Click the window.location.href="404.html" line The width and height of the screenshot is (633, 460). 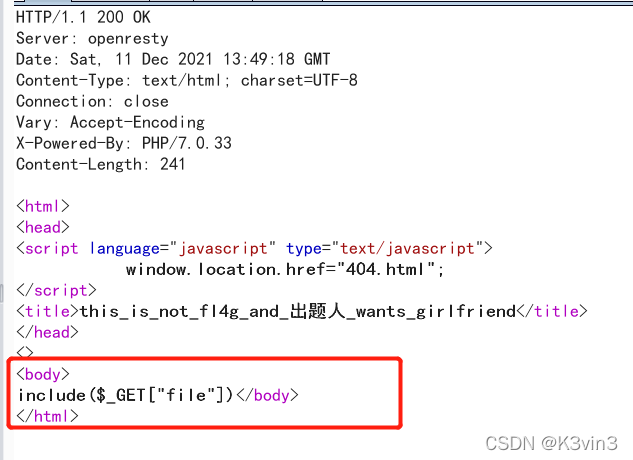tap(285, 269)
